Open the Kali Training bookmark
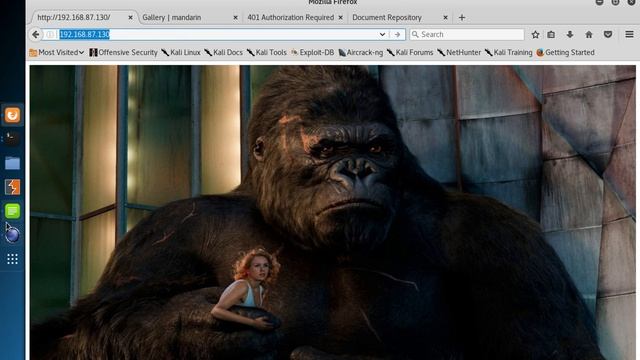Viewport: 640px width, 360px height. tap(509, 52)
